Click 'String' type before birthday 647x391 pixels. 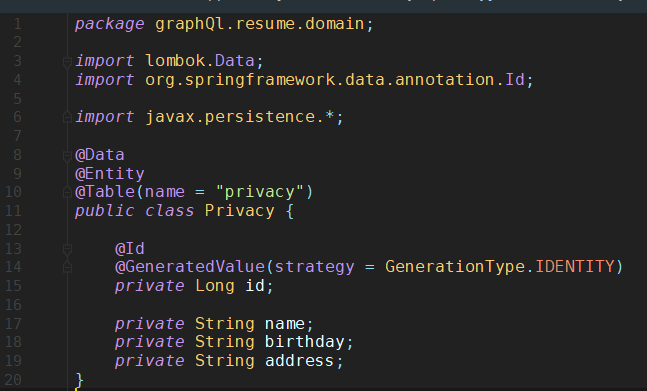click(225, 342)
